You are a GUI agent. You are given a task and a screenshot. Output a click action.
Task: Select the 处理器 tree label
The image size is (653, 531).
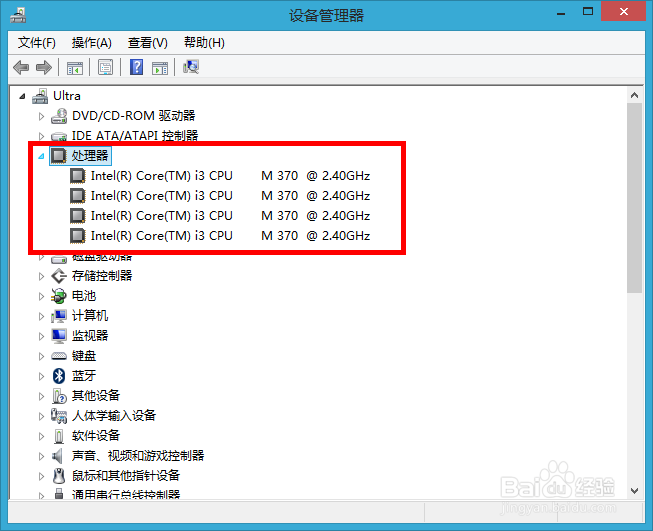pyautogui.click(x=90, y=156)
